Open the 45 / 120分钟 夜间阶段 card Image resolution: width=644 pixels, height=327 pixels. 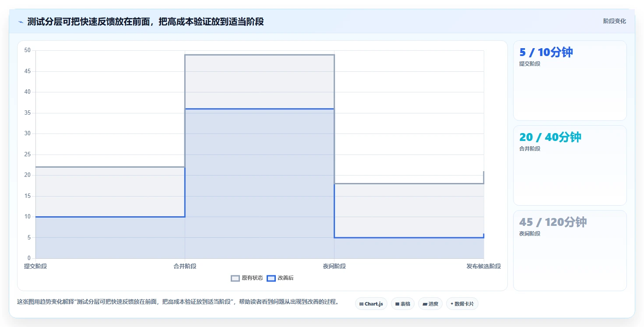tap(570, 250)
